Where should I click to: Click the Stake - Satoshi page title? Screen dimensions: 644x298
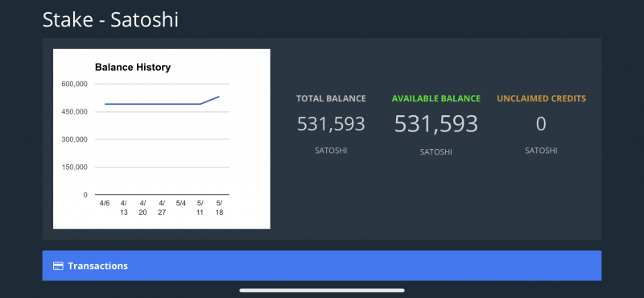click(110, 19)
